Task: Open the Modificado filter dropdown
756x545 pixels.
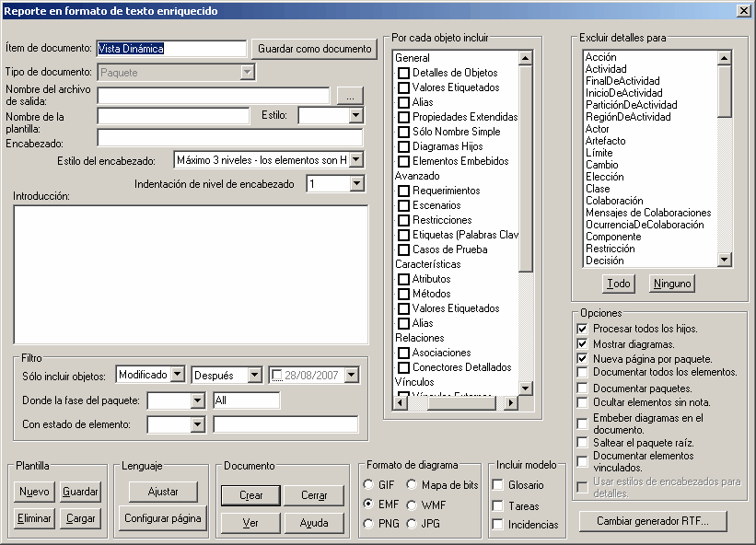Action: click(178, 374)
